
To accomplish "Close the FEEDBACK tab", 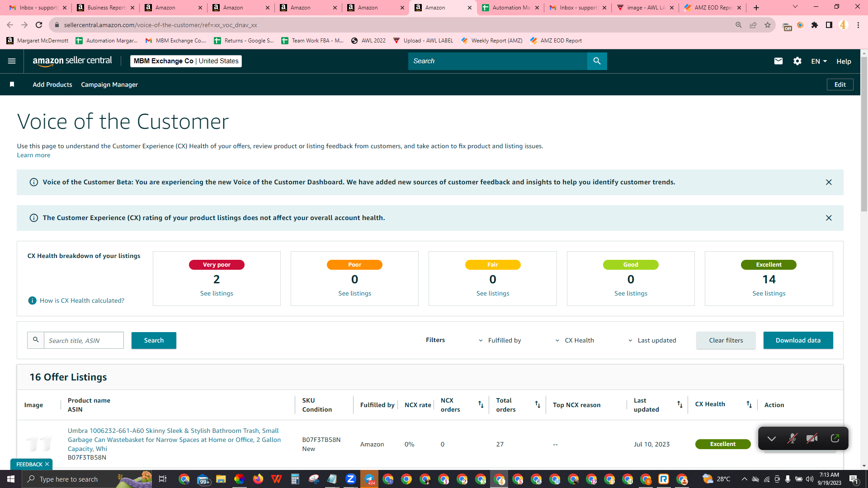I will (x=47, y=465).
